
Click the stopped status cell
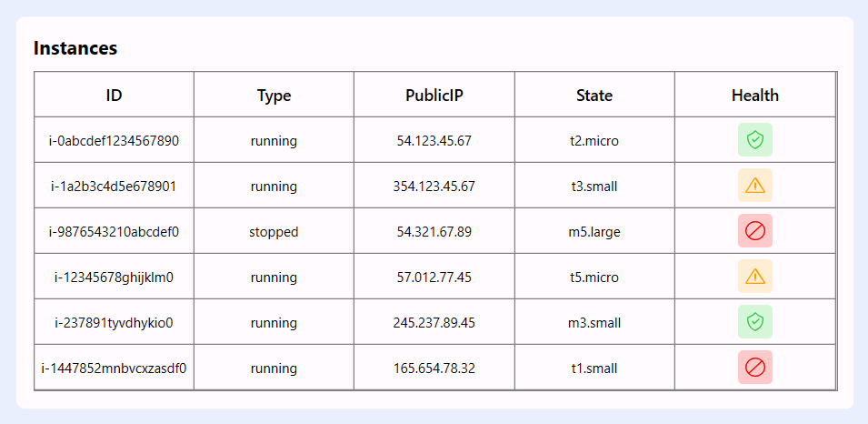(x=274, y=232)
